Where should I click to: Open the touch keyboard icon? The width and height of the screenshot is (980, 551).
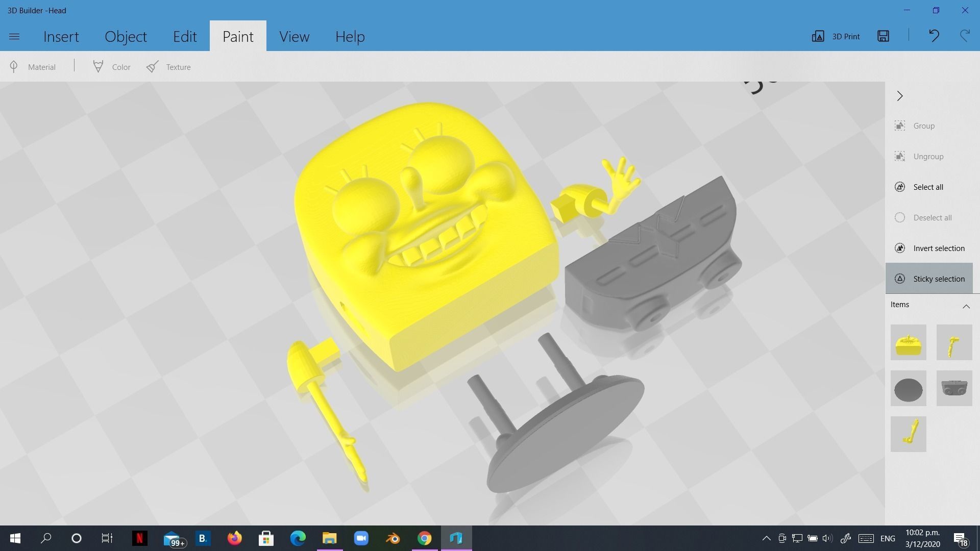pos(866,538)
